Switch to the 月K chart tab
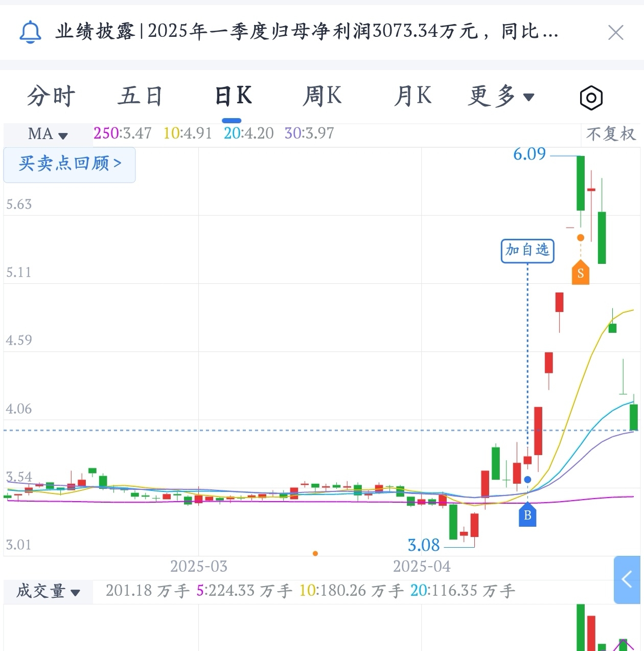Image resolution: width=644 pixels, height=651 pixels. [412, 96]
